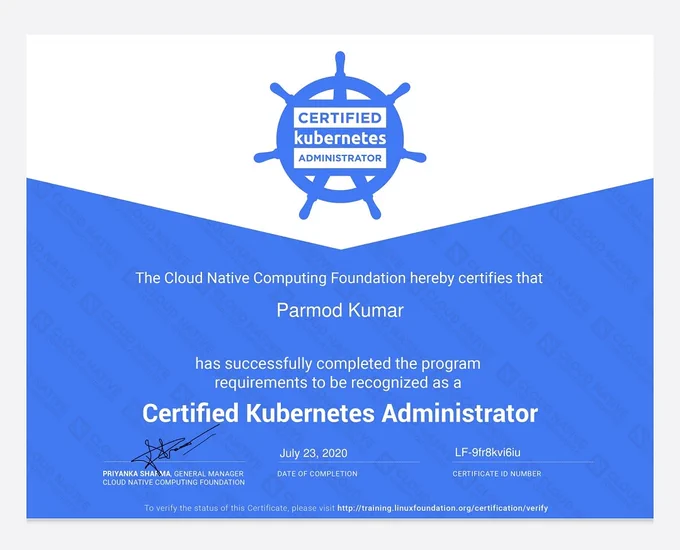The height and width of the screenshot is (550, 680).
Task: Select the recipient name Parmod Kumar
Action: [340, 311]
